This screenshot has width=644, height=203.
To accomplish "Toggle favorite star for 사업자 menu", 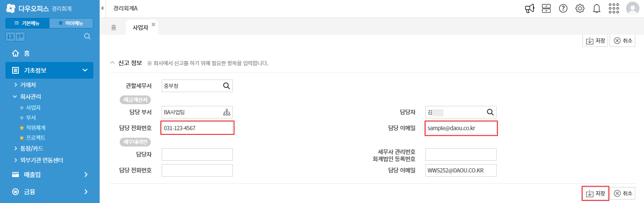I will 22,108.
